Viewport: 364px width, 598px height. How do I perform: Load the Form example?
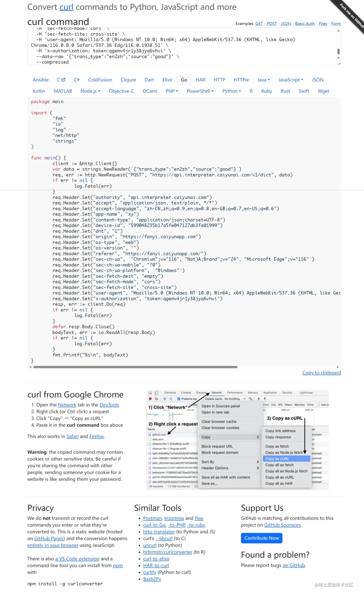pos(336,24)
